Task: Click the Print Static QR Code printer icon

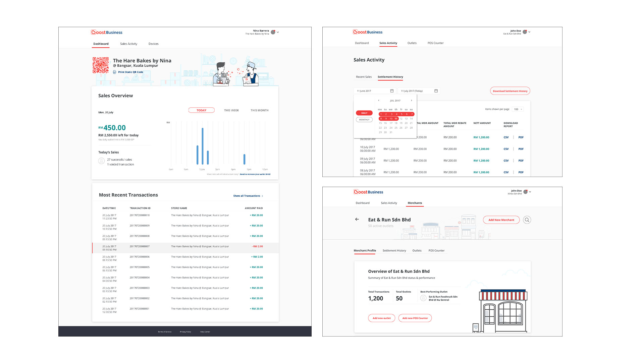Action: [x=115, y=72]
